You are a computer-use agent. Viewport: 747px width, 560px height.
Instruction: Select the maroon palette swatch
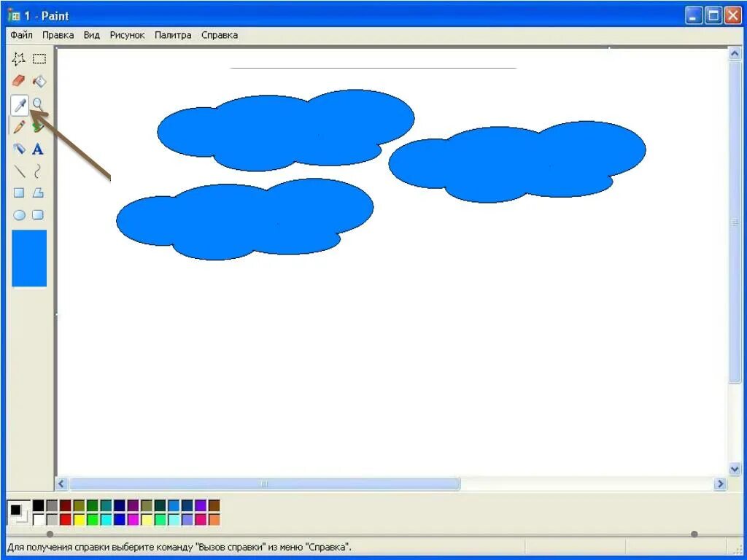(65, 505)
